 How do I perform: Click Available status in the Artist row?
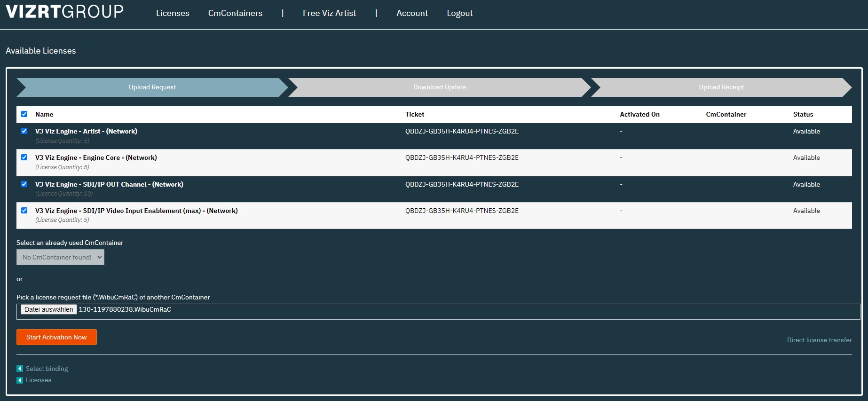(806, 131)
